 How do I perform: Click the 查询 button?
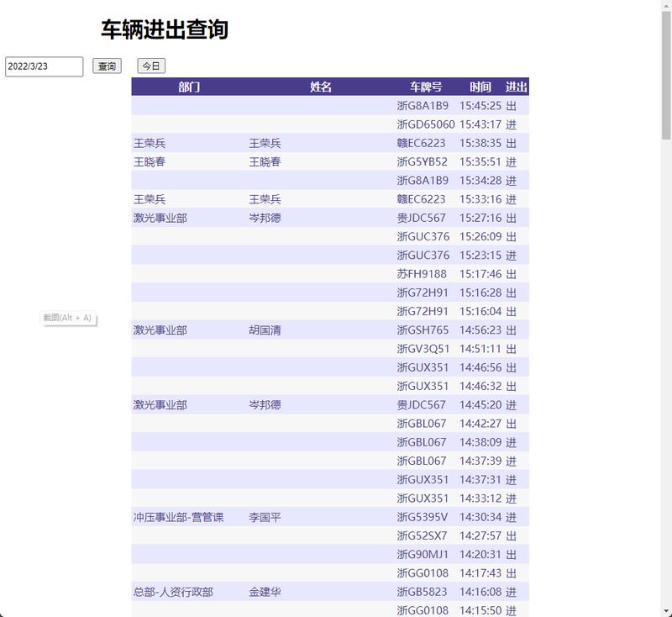[108, 66]
